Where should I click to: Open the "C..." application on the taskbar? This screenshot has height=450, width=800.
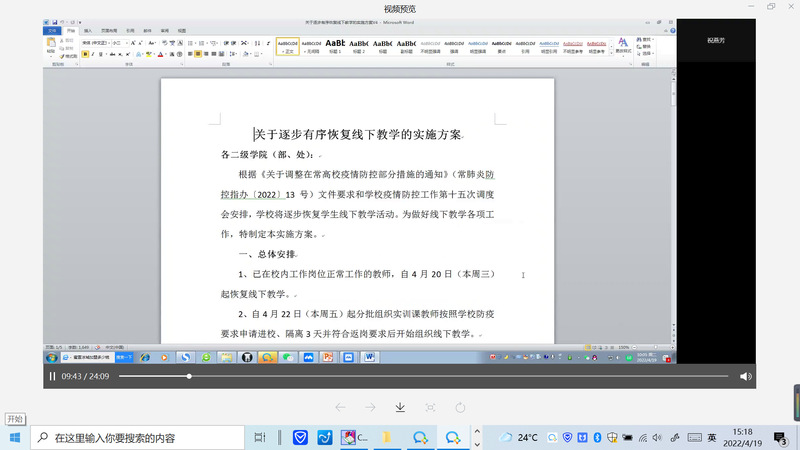point(354,438)
